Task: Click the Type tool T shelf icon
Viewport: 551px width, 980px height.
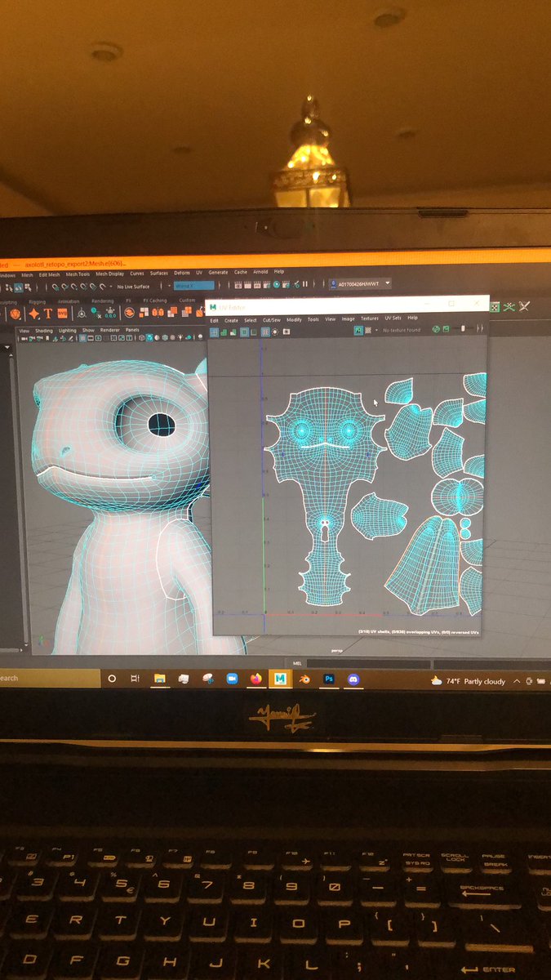Action: (x=48, y=314)
